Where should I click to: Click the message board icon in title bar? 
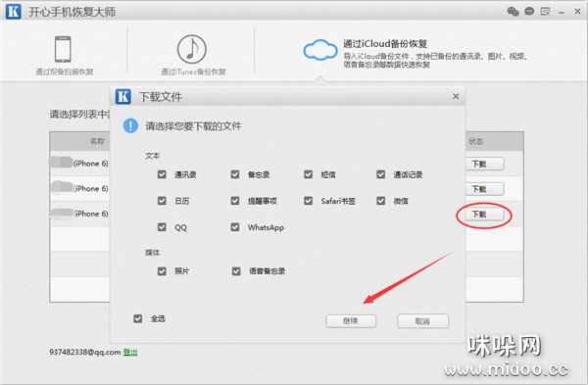click(545, 11)
